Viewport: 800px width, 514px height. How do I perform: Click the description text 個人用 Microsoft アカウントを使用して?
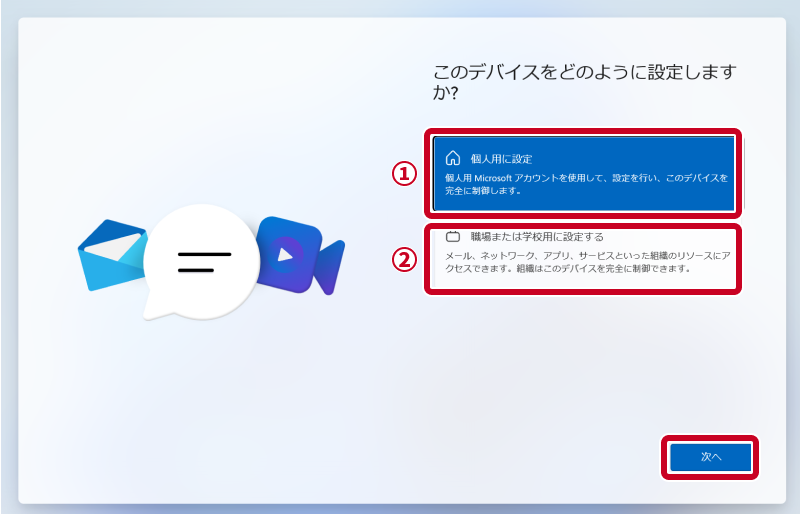click(x=524, y=178)
